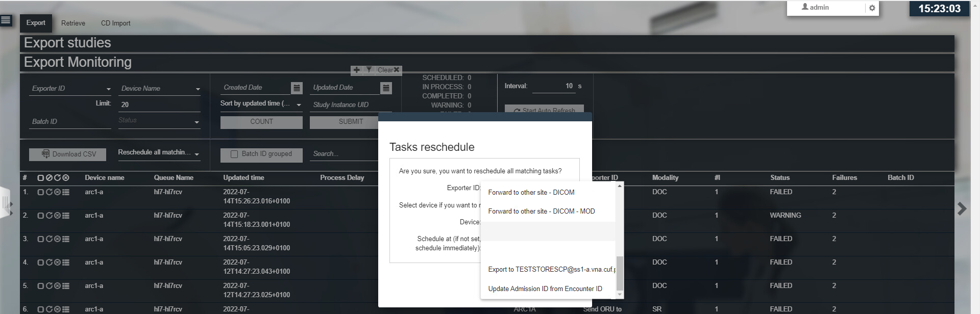Delete the task in row 2
Image resolution: width=980 pixels, height=314 pixels.
pyautogui.click(x=57, y=216)
